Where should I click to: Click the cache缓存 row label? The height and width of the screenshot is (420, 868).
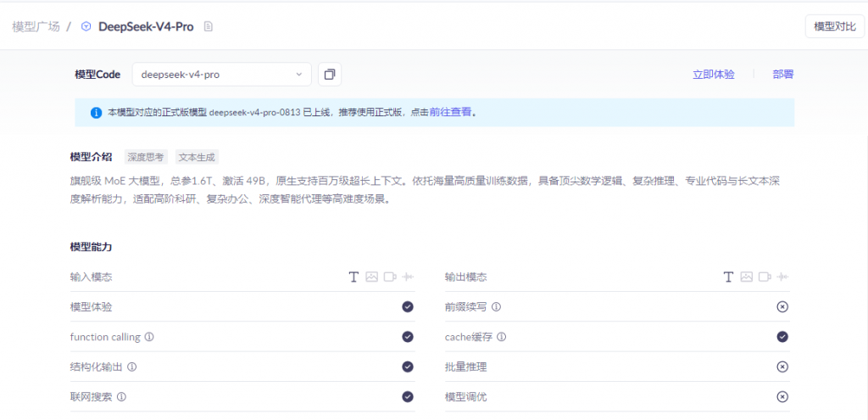469,337
